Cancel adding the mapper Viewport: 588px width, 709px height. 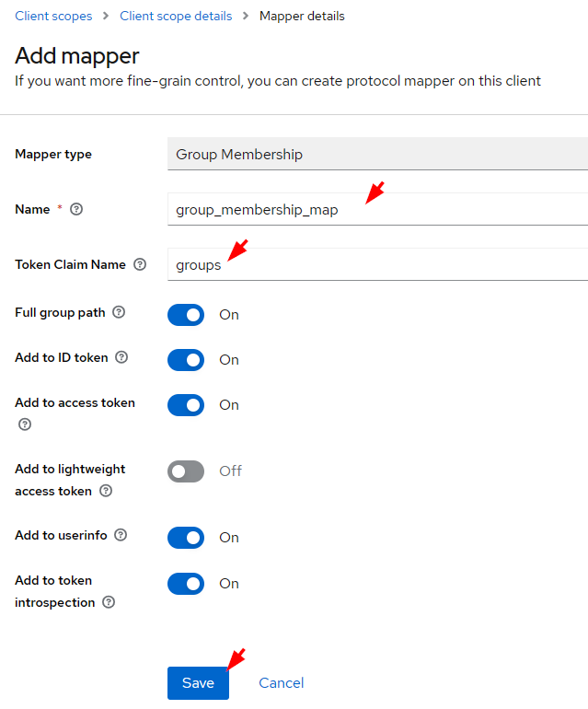282,683
